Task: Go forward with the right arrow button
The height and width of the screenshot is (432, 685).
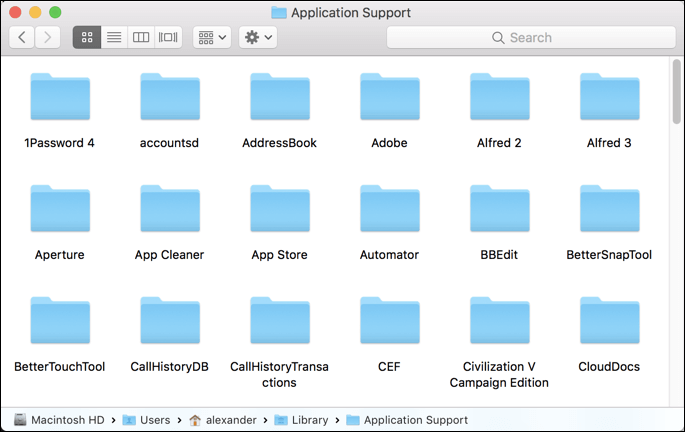Action: pyautogui.click(x=47, y=37)
